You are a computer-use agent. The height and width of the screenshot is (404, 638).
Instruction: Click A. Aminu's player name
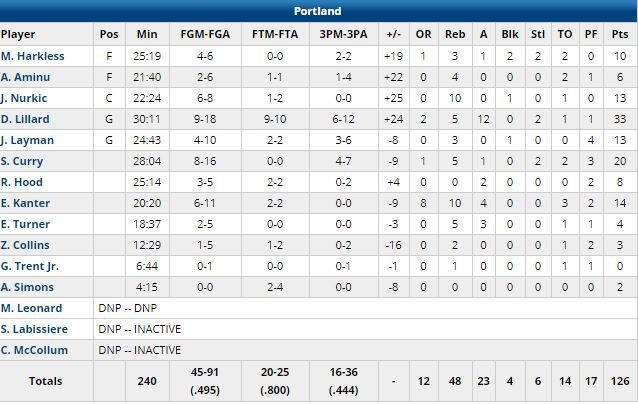(x=26, y=77)
